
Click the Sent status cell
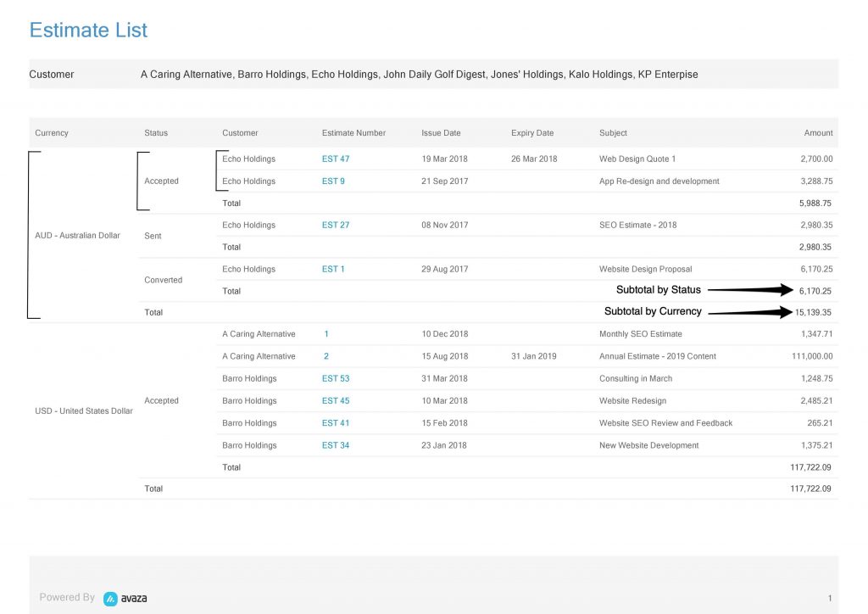[x=153, y=236]
